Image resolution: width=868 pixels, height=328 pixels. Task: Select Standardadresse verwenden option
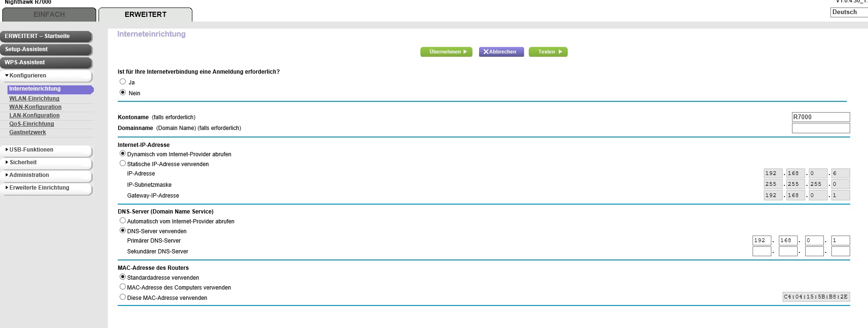click(x=122, y=277)
